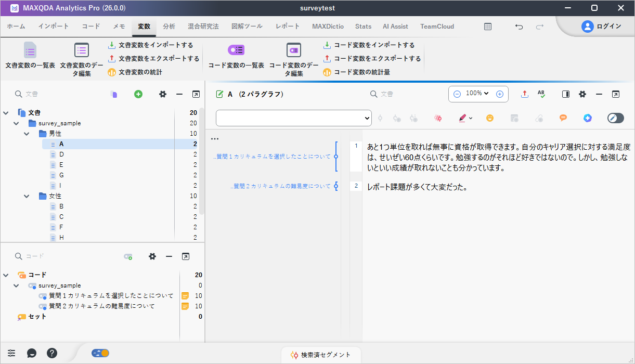The width and height of the screenshot is (635, 364).
Task: Click the zoom in plus button
Action: (x=499, y=94)
